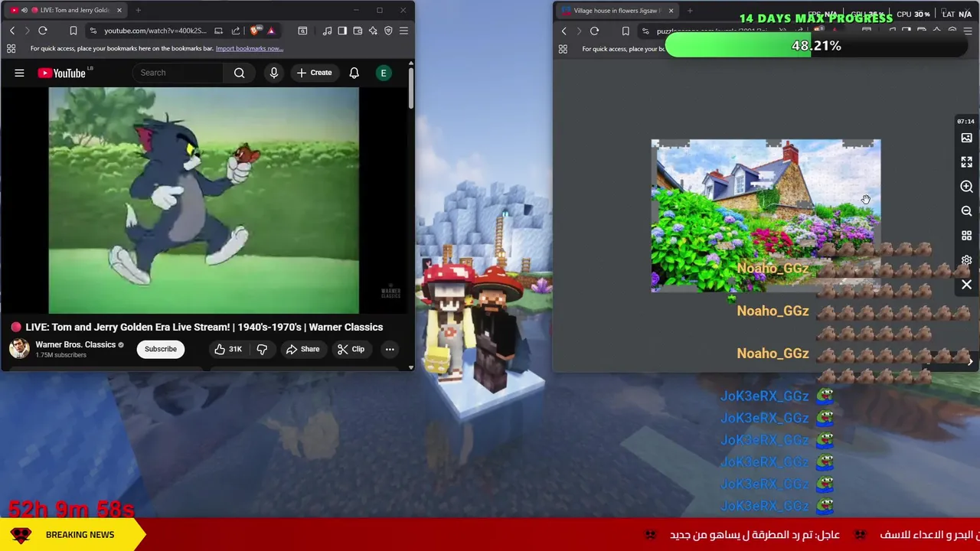Click the YouTube page vertical scrollbar
980x551 pixels.
click(410, 88)
